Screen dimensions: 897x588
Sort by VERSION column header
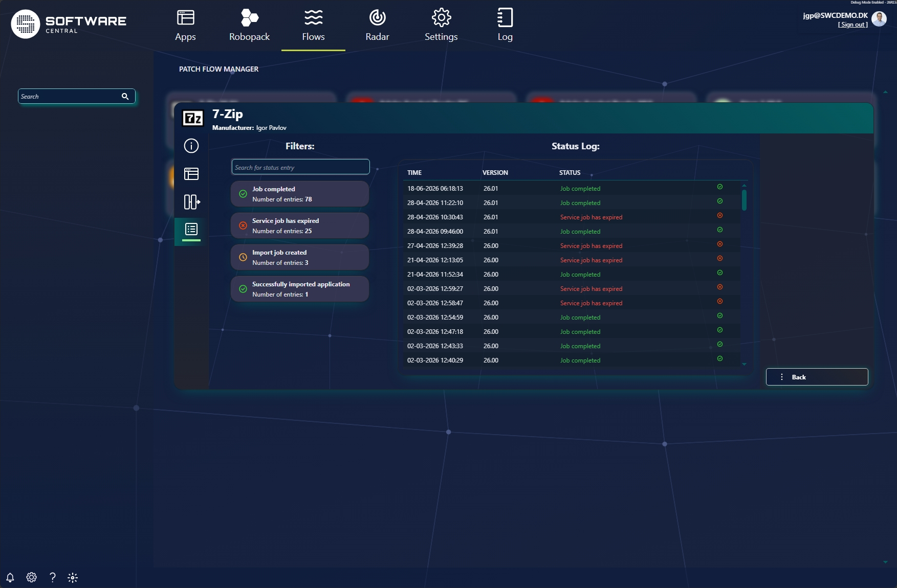[495, 173]
